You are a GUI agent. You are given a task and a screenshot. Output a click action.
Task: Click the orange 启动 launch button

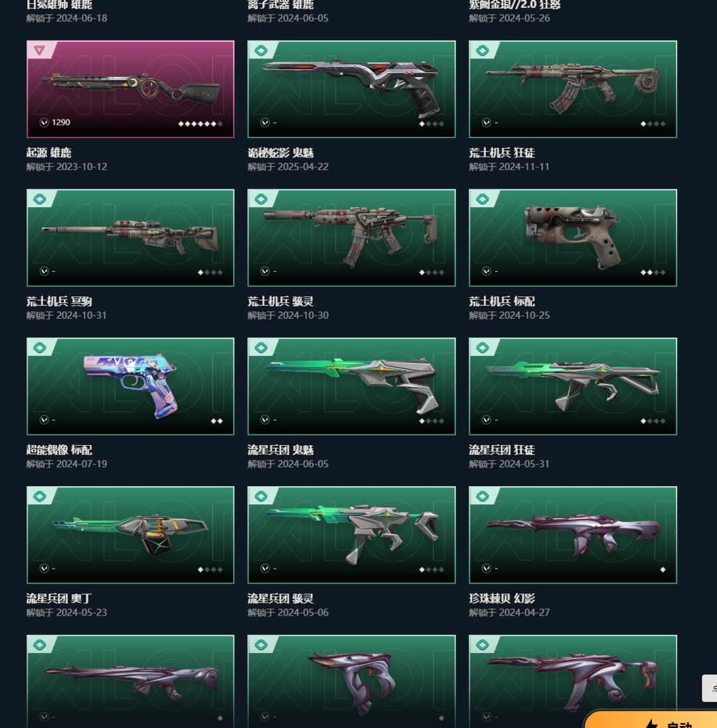[652, 719]
